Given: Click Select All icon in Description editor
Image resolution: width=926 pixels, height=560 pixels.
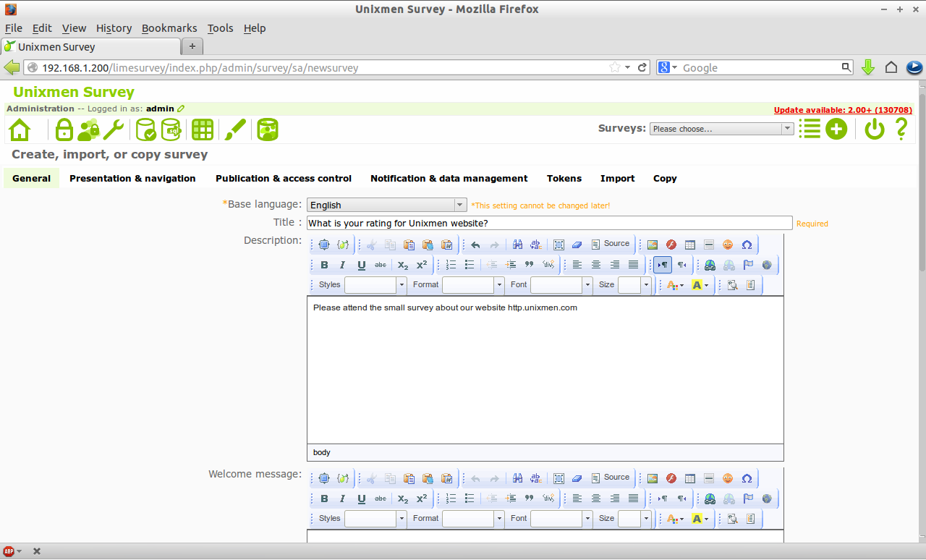Looking at the screenshot, I should coord(558,245).
